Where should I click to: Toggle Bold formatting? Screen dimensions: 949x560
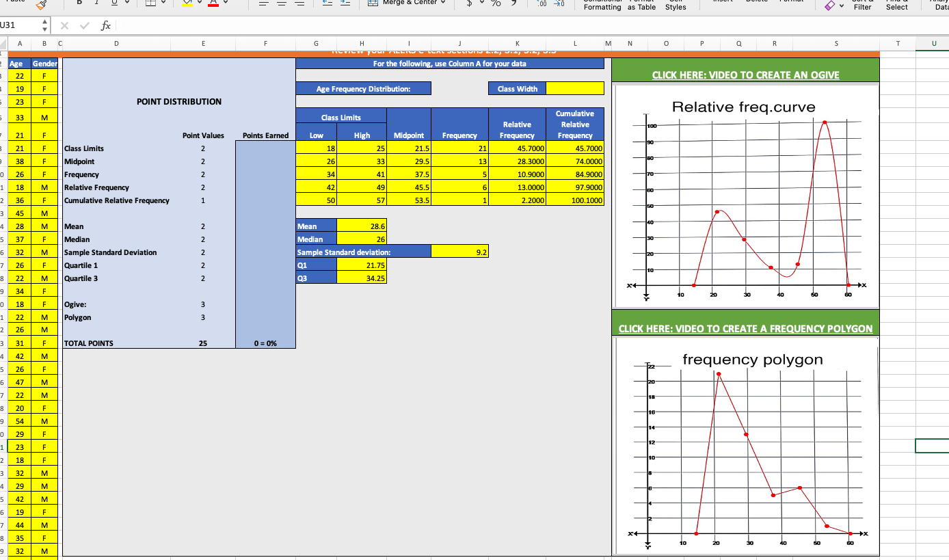pyautogui.click(x=79, y=3)
